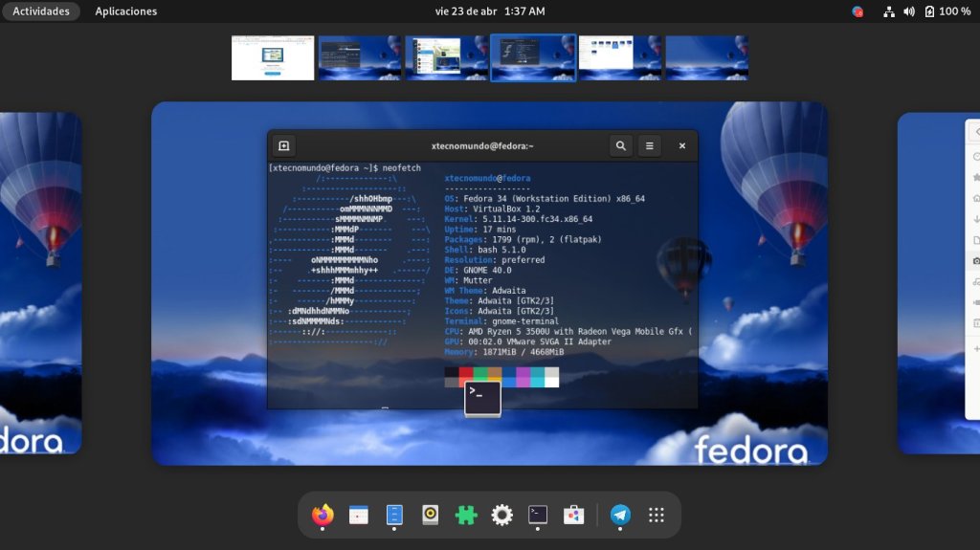
Task: Open the terminal hamburger menu
Action: click(650, 145)
